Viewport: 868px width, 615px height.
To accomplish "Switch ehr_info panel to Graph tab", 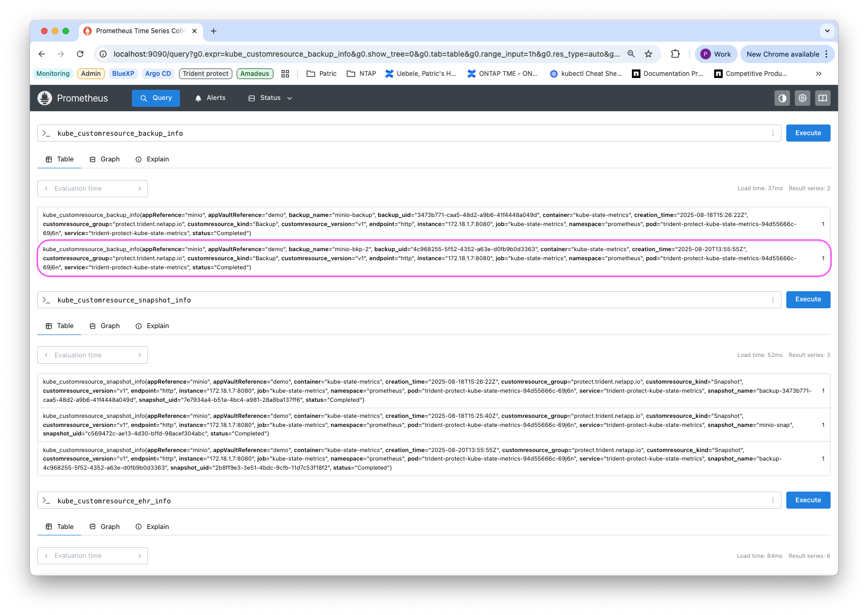I will click(105, 527).
